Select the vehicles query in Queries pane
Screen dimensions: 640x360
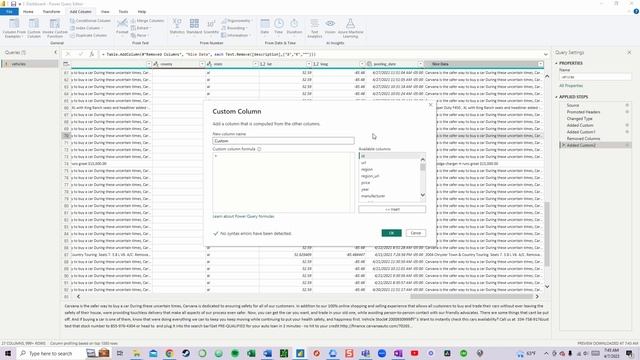click(x=29, y=64)
